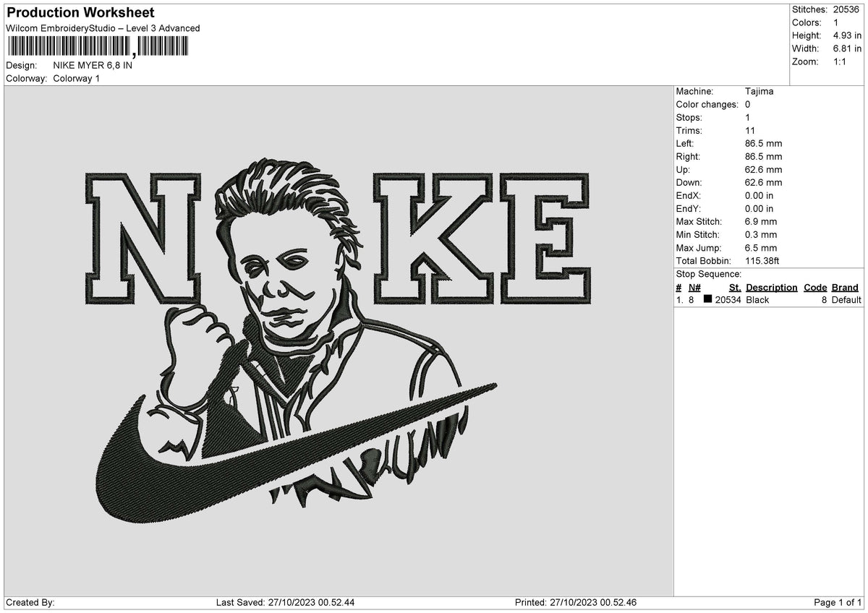Click the Max Jump value 6.5 mm
This screenshot has width=868, height=613.
pos(761,248)
